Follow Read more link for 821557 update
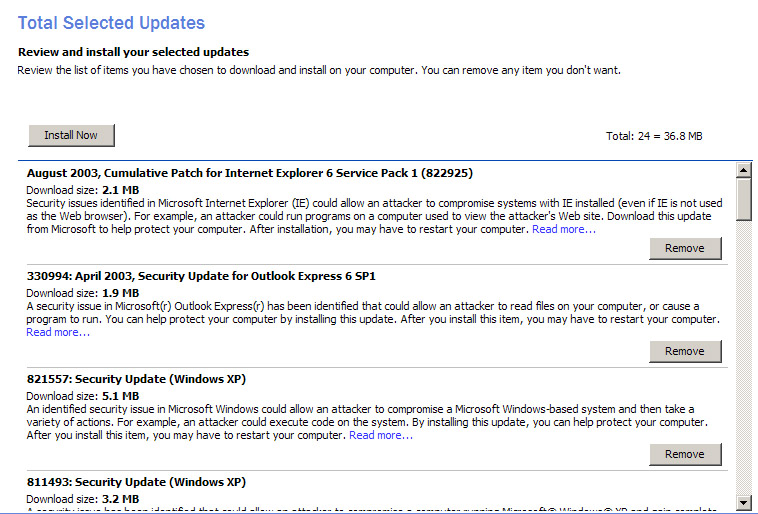The height and width of the screenshot is (514, 758). tap(380, 435)
